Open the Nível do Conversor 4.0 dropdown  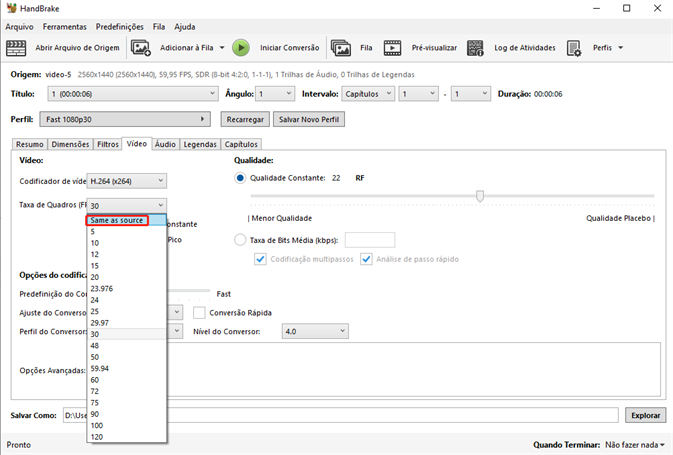click(315, 331)
